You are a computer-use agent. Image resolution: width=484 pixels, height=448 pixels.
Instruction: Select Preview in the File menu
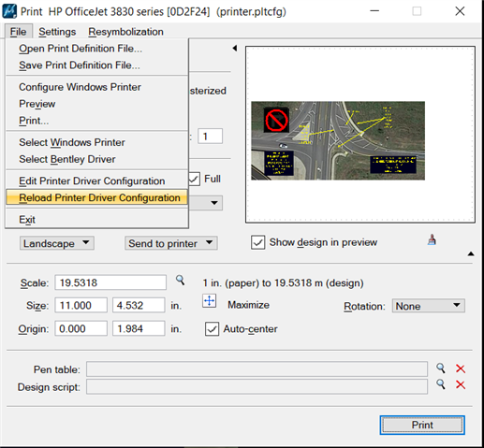pos(97,104)
